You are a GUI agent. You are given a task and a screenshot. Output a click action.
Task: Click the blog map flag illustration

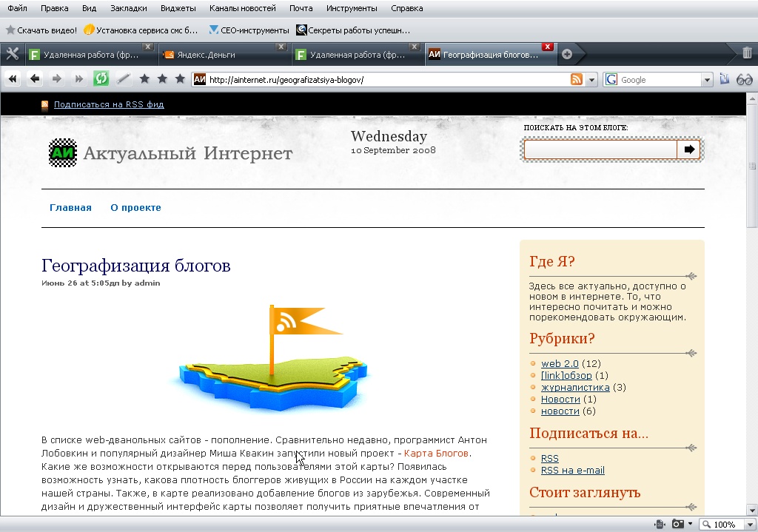pyautogui.click(x=271, y=357)
